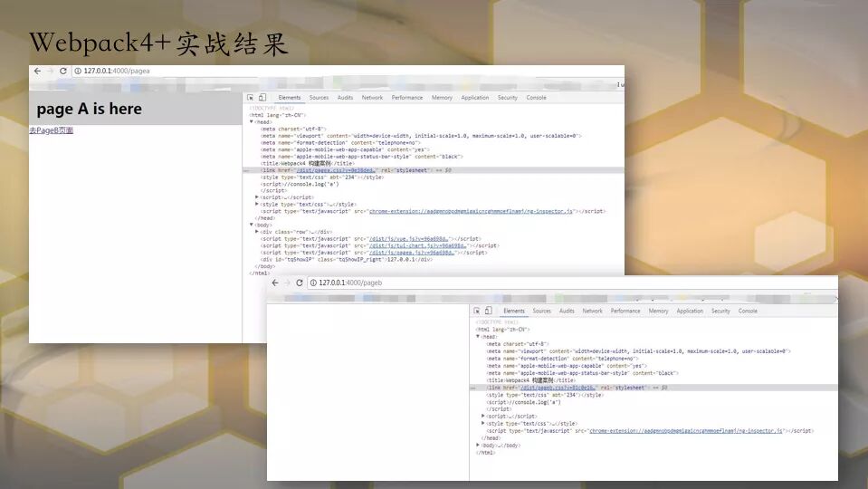
Task: Reload the pagea browser window
Action: [x=63, y=71]
